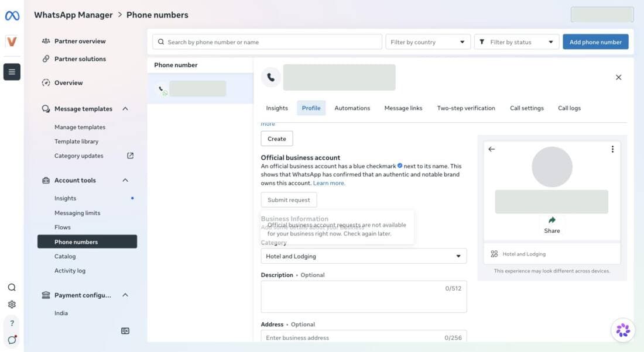Collapse the Message templates section chevron
644x352 pixels.
point(125,109)
